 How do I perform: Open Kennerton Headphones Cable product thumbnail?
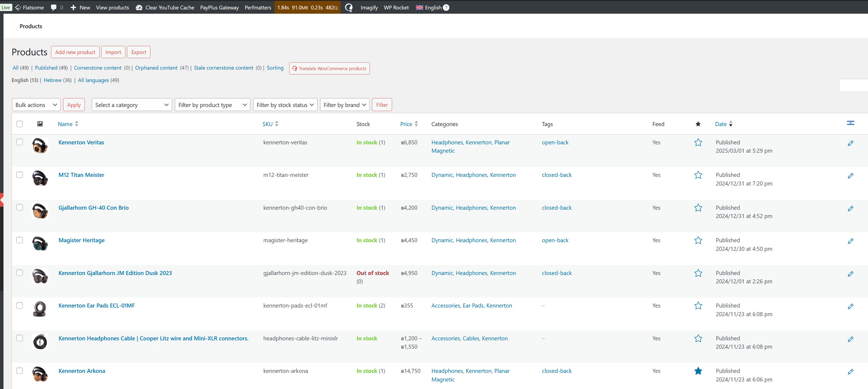(x=40, y=341)
